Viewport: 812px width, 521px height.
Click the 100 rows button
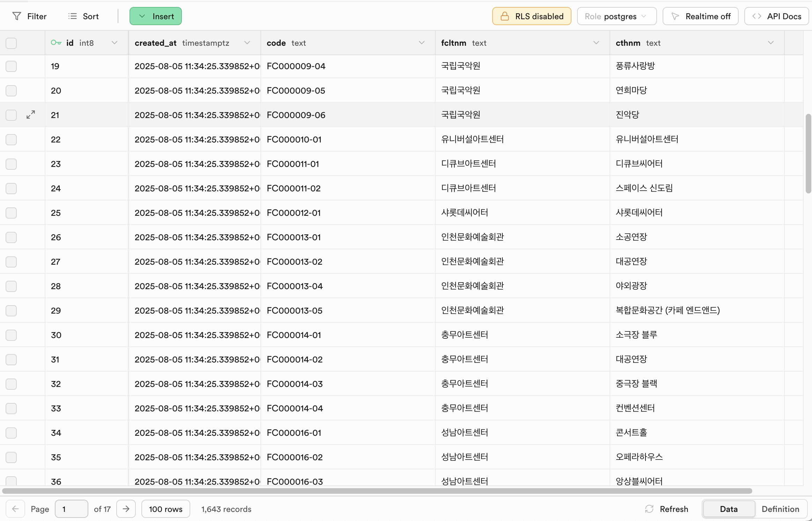pos(165,509)
